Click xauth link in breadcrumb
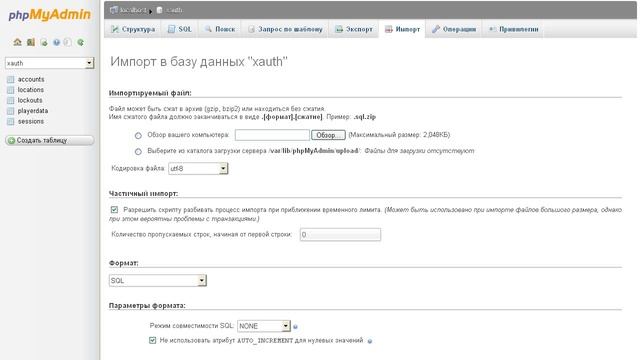Viewport: 640px width, 360px height. [x=174, y=10]
